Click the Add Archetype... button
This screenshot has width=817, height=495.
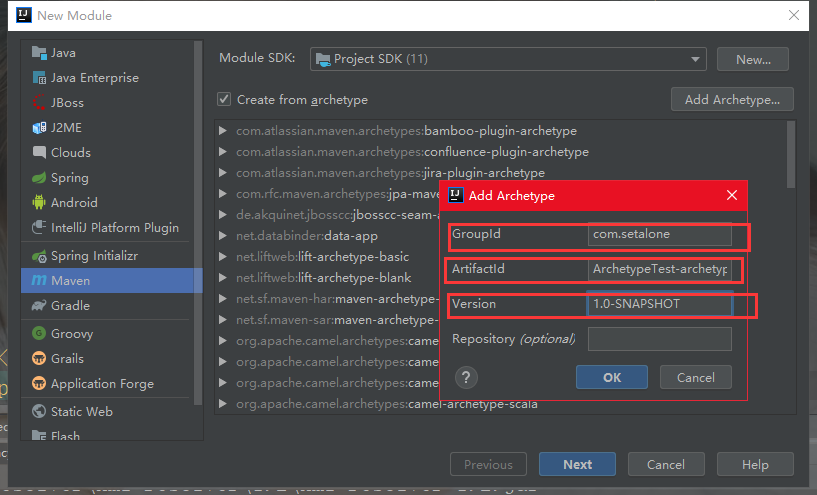tap(732, 99)
